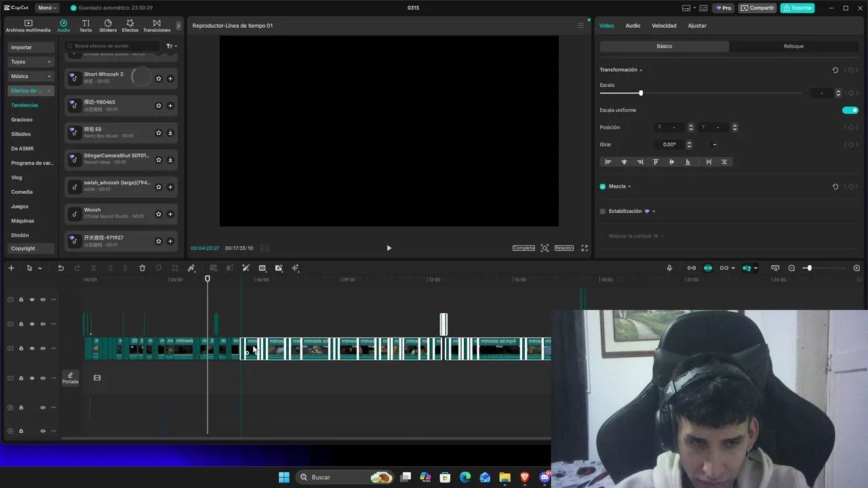
Task: Select the De ASMR sound category
Action: tap(22, 148)
